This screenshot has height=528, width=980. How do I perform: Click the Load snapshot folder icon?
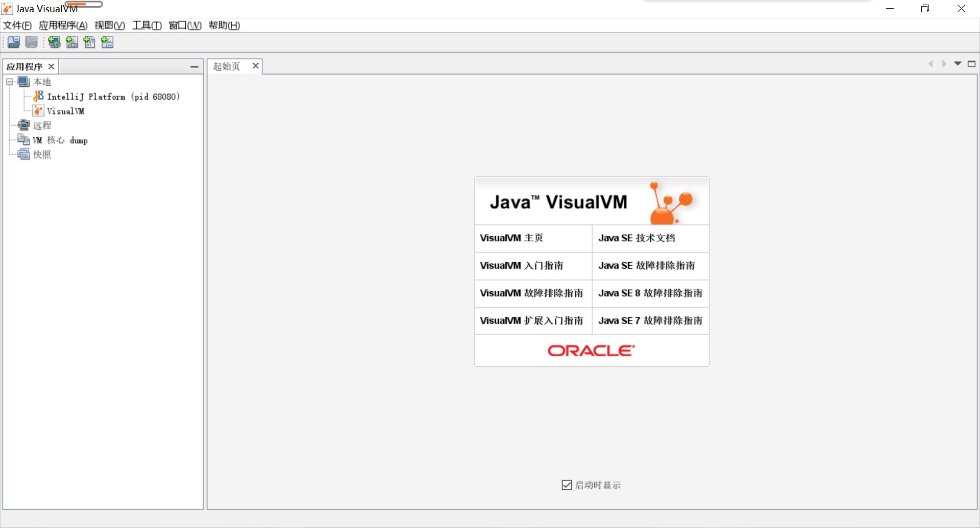click(x=14, y=42)
